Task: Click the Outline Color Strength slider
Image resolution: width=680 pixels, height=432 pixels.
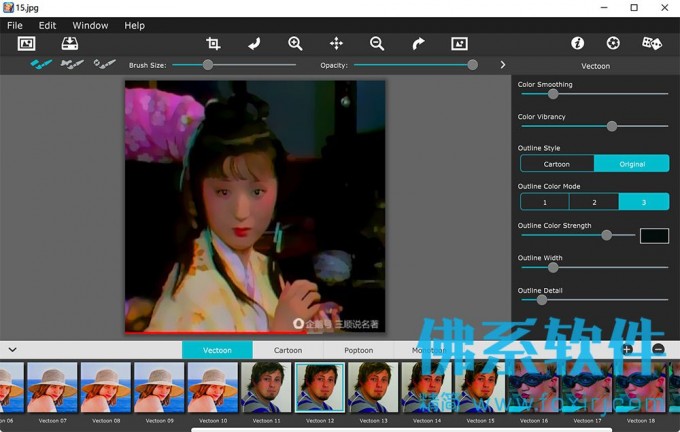Action: pos(578,235)
